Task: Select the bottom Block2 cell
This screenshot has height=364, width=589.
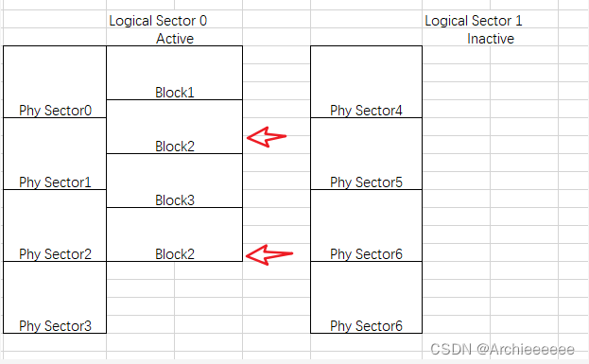Action: [x=175, y=234]
